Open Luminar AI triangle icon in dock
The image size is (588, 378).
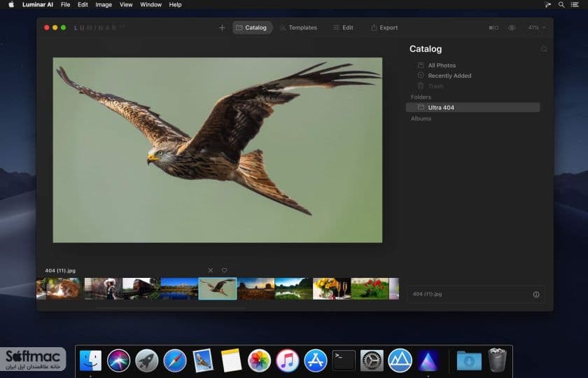tap(428, 360)
